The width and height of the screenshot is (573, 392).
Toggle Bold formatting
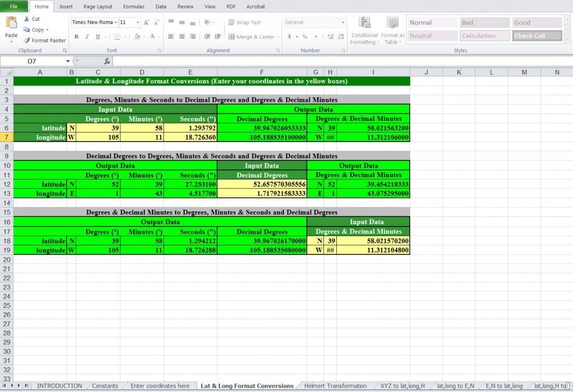coord(76,37)
